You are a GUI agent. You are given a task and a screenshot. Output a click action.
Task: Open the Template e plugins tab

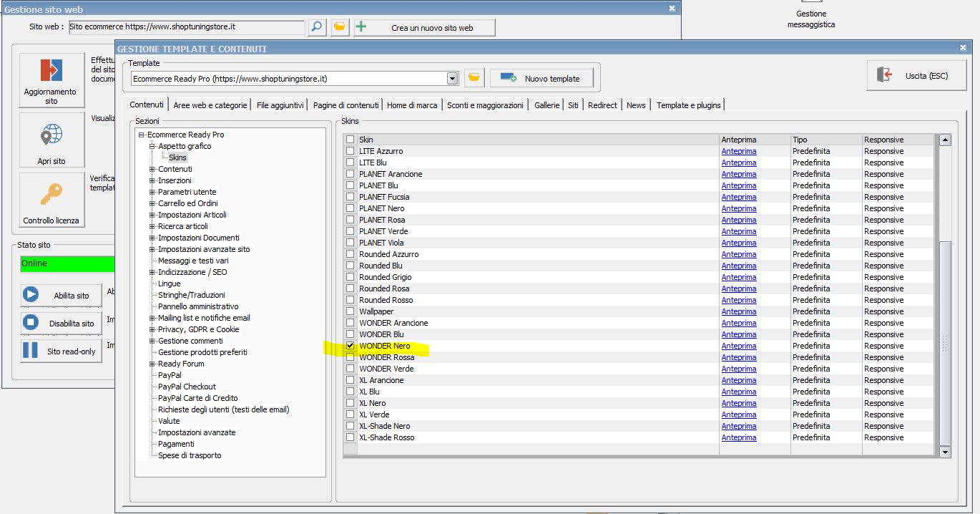tap(689, 105)
